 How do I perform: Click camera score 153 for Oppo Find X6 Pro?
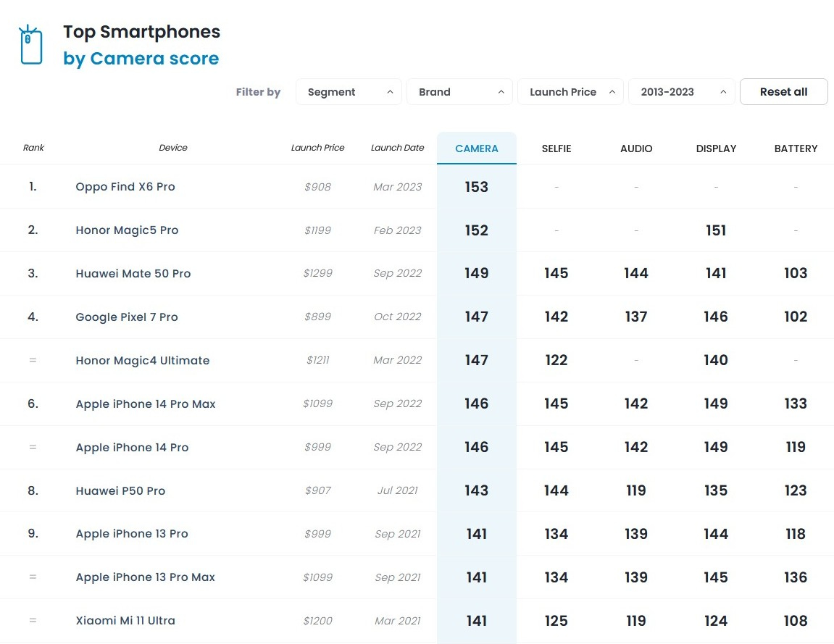click(x=477, y=187)
